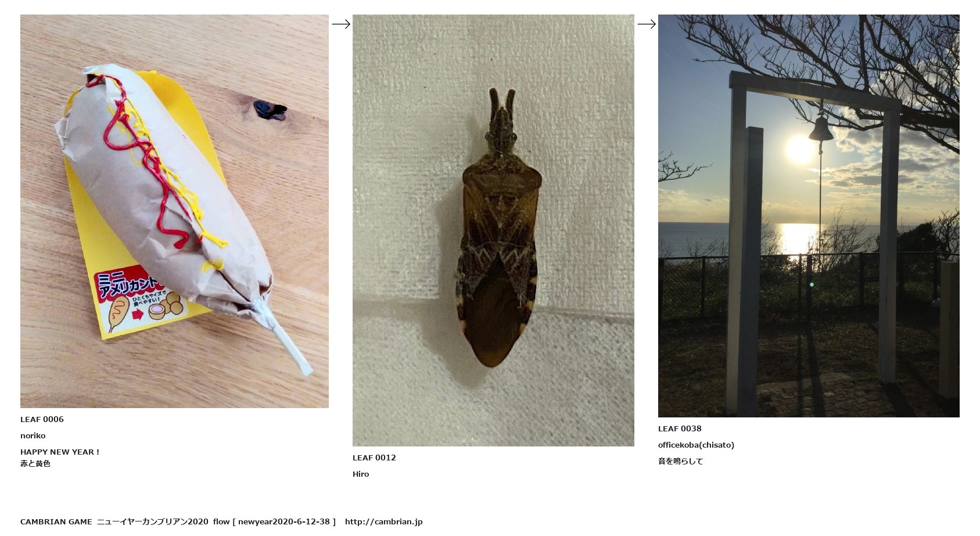Click the hanging bell in sunset photo
Screen dimensions: 980x536
820,128
